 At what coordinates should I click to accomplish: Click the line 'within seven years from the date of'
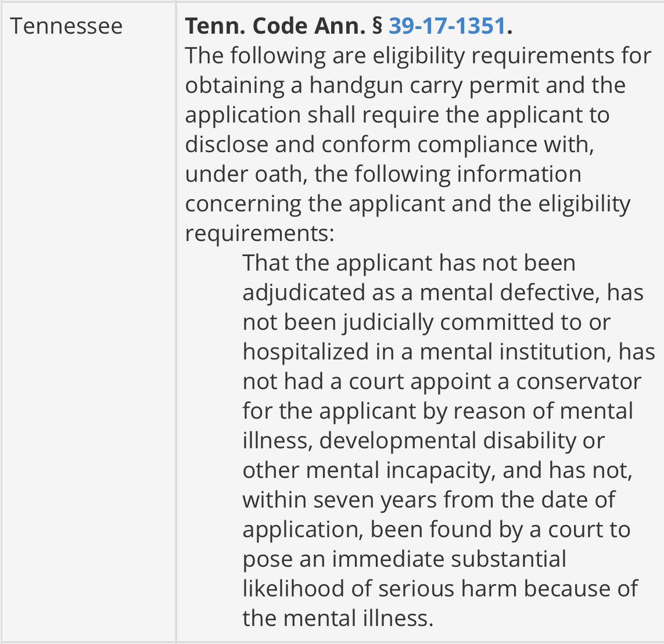(429, 499)
